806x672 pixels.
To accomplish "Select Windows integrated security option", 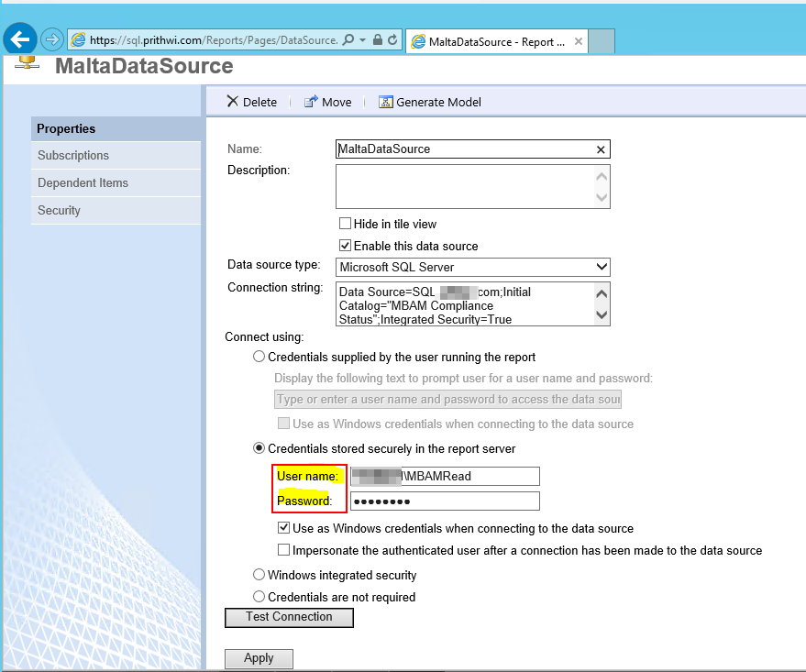I will [x=259, y=575].
